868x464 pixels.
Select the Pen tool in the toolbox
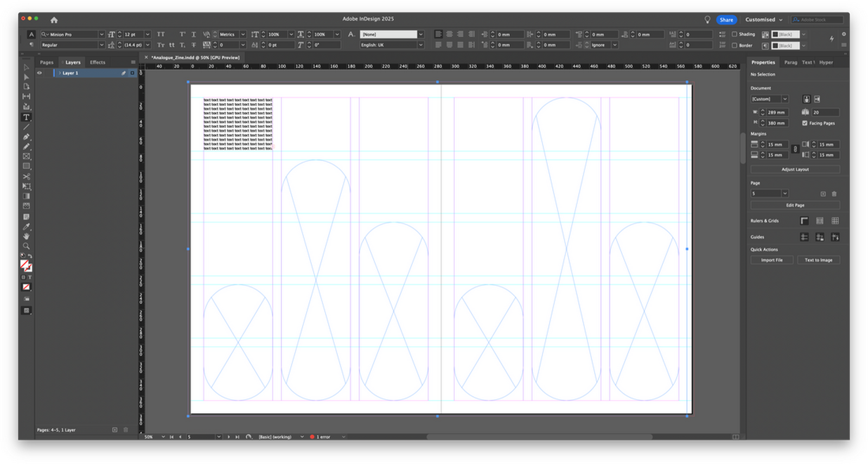(26, 137)
